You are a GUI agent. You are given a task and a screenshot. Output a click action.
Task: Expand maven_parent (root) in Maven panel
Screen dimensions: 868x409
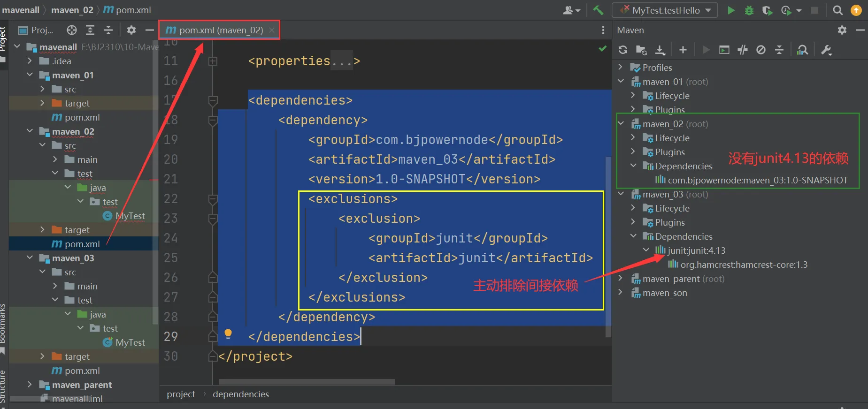620,278
